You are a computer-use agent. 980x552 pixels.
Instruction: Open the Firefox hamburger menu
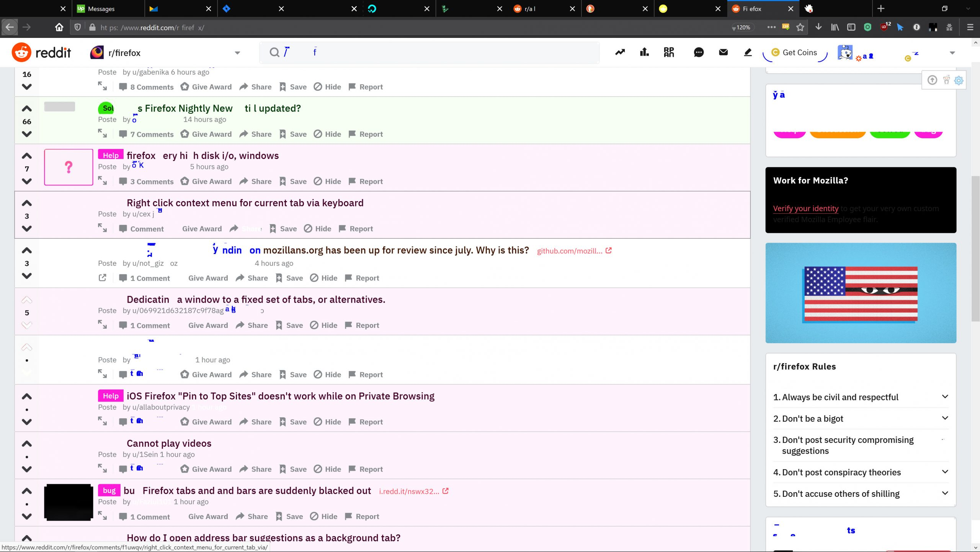click(x=970, y=27)
